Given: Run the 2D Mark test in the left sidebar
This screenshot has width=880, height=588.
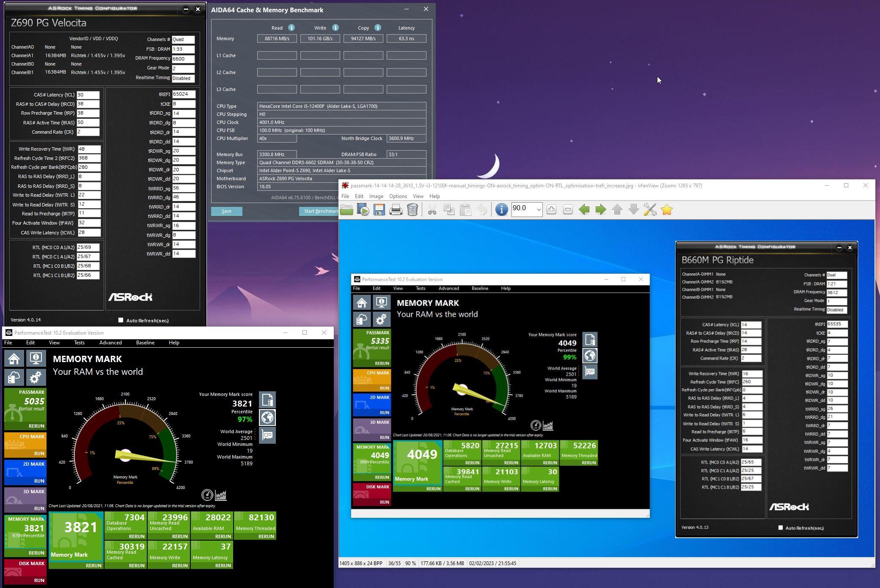Looking at the screenshot, I should (39, 481).
